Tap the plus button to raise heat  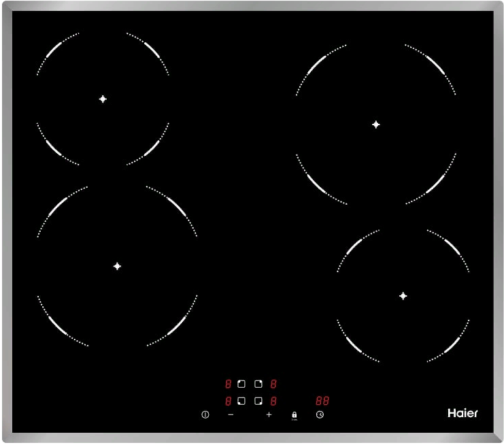(269, 414)
